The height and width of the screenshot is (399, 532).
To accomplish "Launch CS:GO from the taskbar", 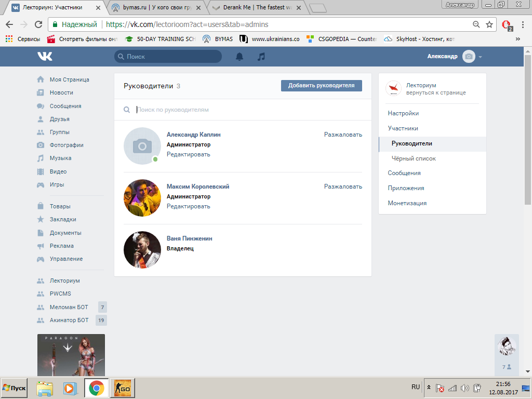I will pos(123,388).
